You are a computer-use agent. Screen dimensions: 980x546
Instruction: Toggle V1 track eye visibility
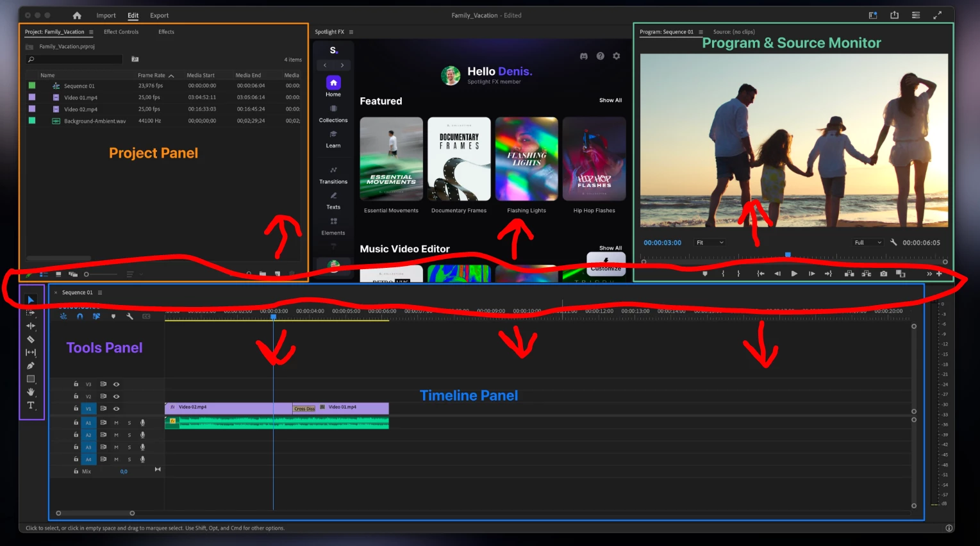click(116, 408)
